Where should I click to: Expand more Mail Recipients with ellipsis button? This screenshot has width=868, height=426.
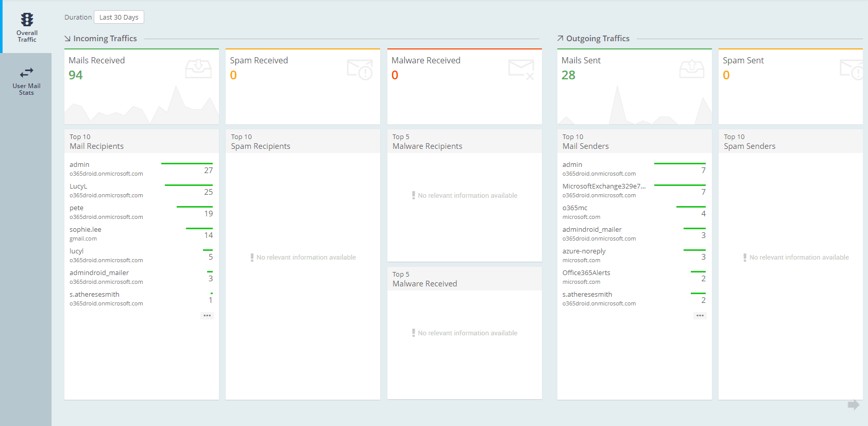pos(207,315)
